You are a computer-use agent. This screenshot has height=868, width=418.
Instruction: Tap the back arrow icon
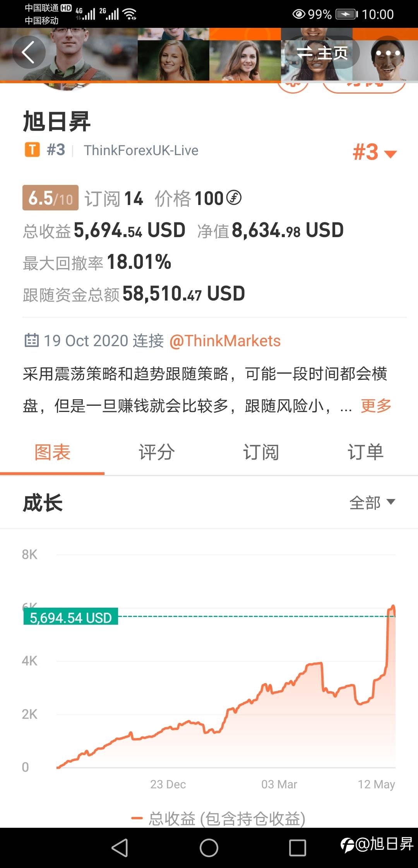coord(29,52)
